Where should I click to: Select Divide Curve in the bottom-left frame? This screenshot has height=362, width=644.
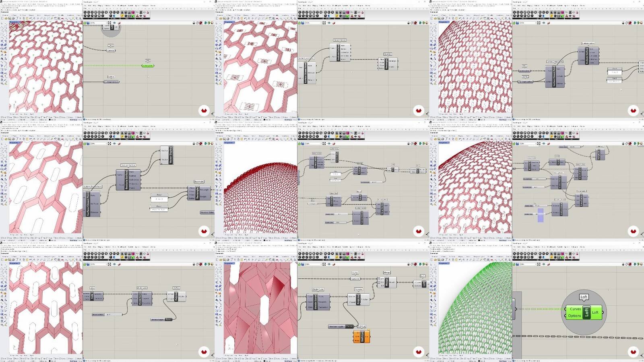tap(142, 298)
